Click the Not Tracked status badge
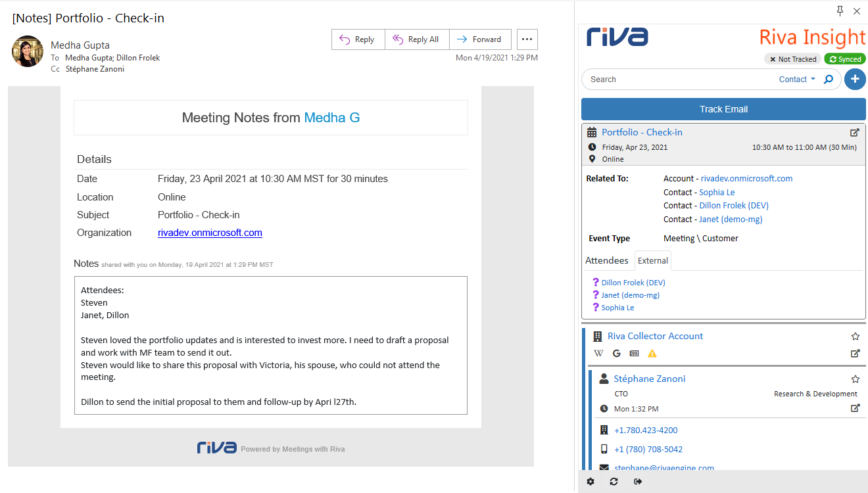 792,59
